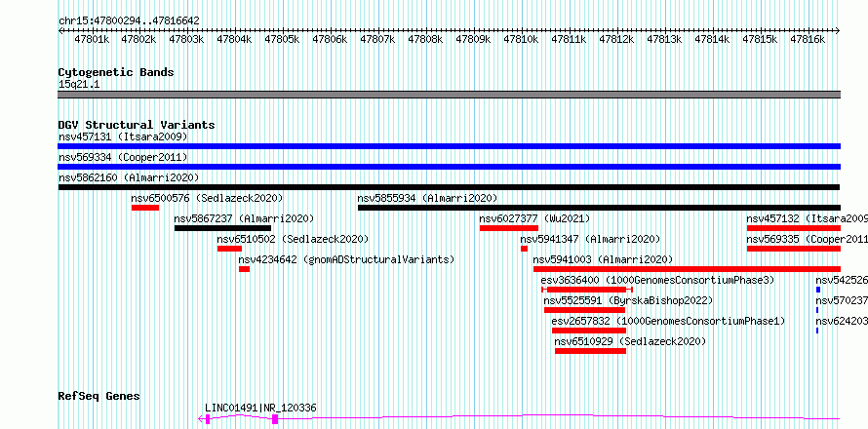This screenshot has height=429, width=868.
Task: Click the nsv4234642 gnomADStructuralVariants label
Action: click(x=346, y=259)
